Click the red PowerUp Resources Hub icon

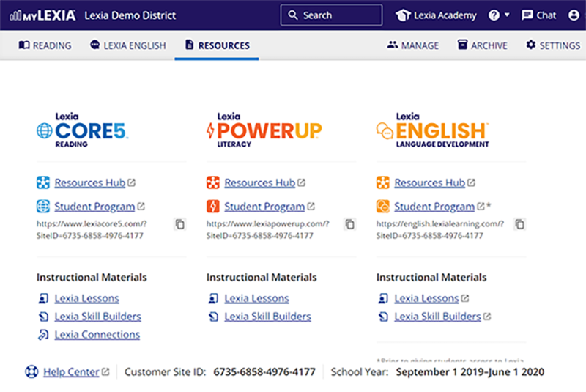(x=213, y=182)
